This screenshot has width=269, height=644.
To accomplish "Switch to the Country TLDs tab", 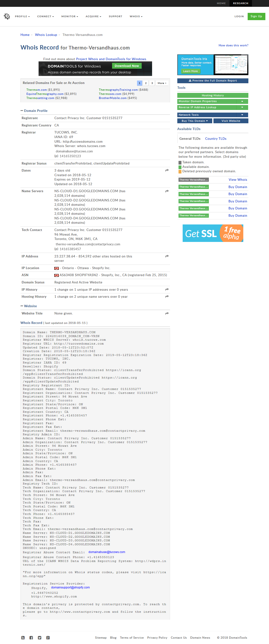I will coord(216,139).
